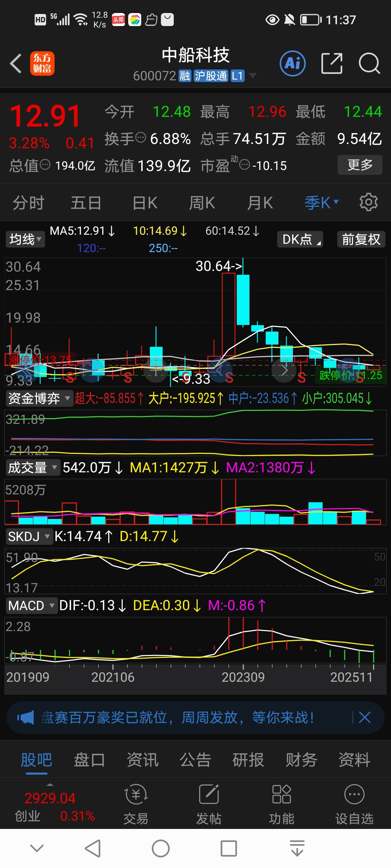Tap the 超大:-85.855 fund flow value
Screen dimensions: 391x868
click(x=109, y=398)
